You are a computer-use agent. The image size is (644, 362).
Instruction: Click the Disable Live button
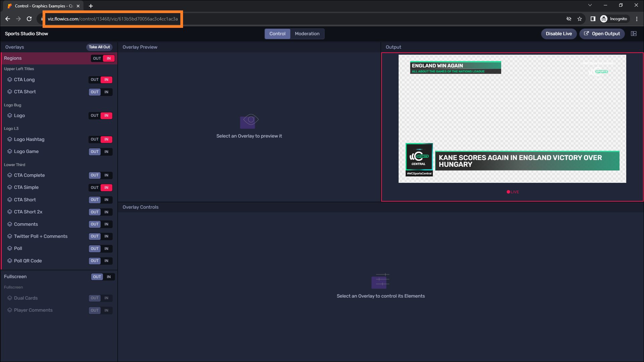coord(559,34)
